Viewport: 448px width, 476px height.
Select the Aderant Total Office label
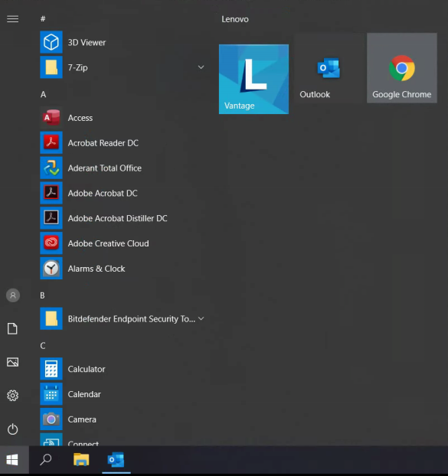pyautogui.click(x=104, y=168)
